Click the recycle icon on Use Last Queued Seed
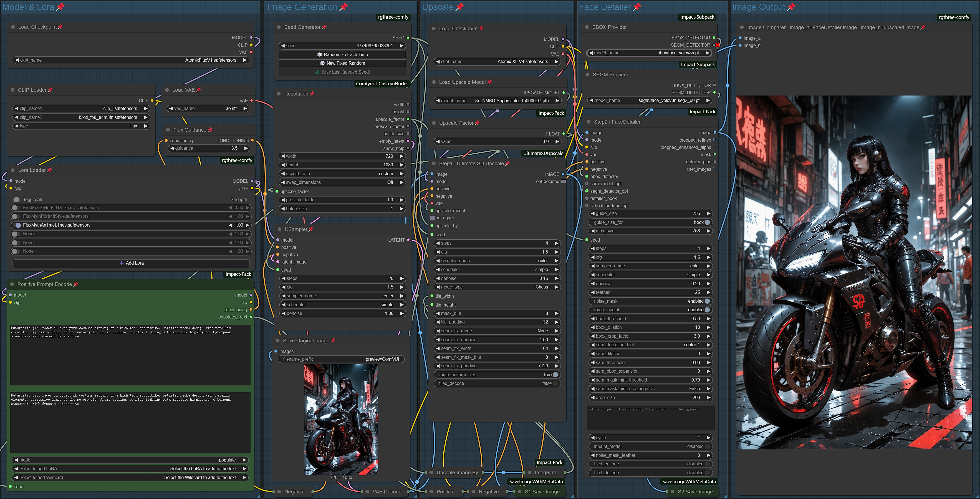 (317, 72)
